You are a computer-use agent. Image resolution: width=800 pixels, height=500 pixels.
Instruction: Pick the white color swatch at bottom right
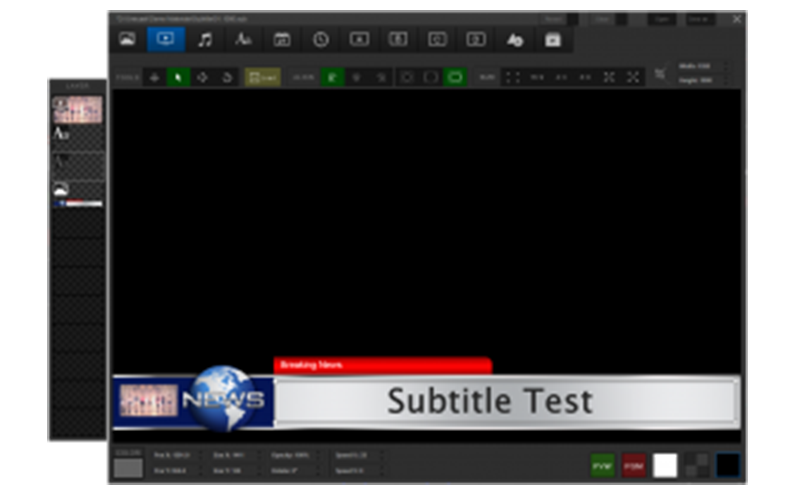(x=666, y=465)
